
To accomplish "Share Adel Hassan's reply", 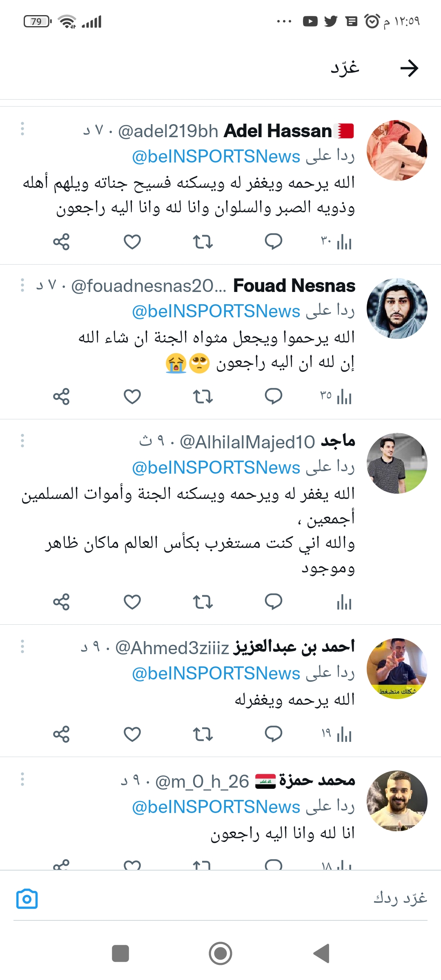I will click(61, 242).
